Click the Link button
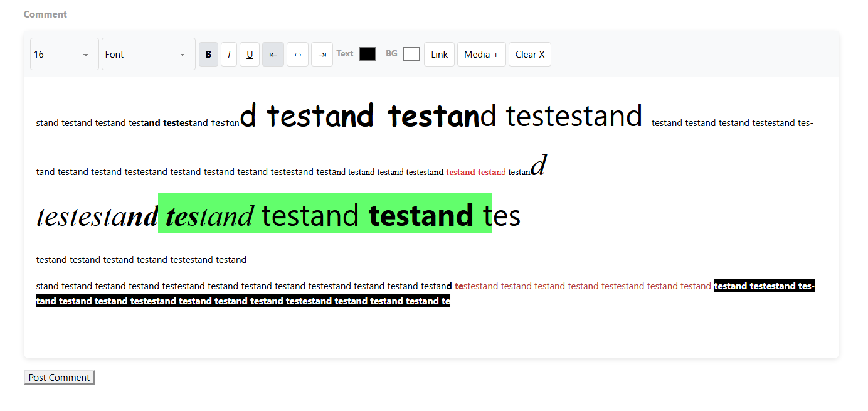Screen dimensions: 868x411 click(x=439, y=55)
